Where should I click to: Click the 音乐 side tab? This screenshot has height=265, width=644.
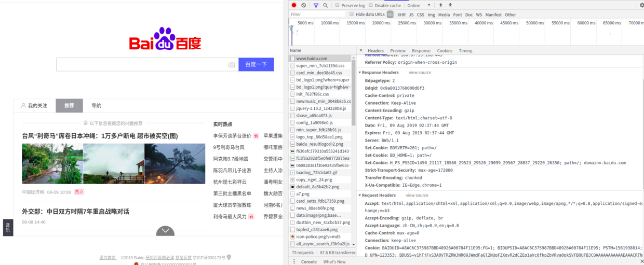[8, 227]
